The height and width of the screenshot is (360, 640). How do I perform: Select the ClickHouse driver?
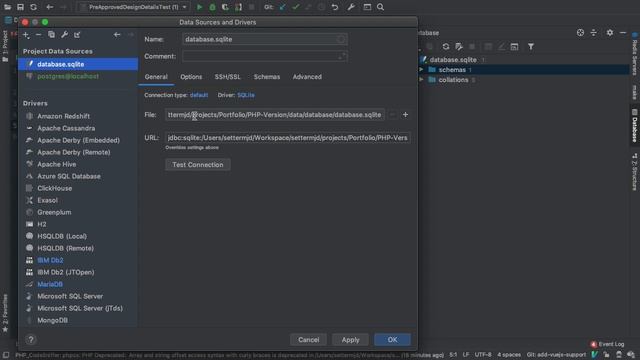(78, 188)
